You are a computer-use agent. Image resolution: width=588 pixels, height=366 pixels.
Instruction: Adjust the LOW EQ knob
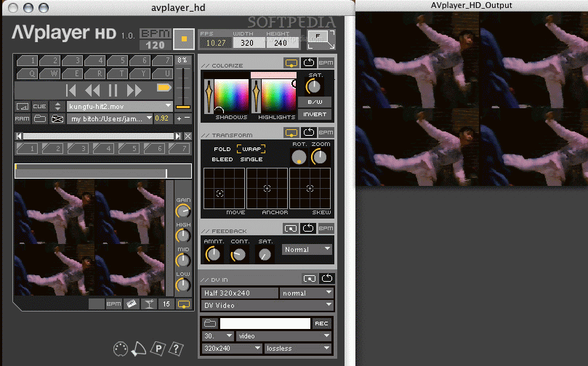pyautogui.click(x=183, y=285)
